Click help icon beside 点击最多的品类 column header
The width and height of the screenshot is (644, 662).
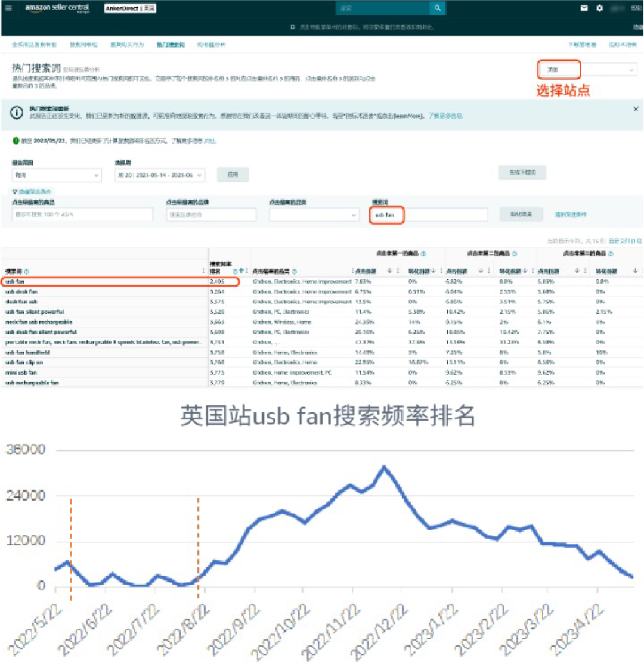point(295,272)
